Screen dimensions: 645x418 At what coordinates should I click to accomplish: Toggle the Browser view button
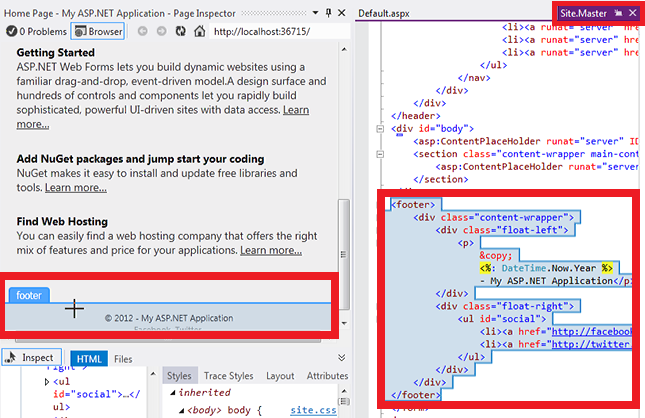[98, 31]
